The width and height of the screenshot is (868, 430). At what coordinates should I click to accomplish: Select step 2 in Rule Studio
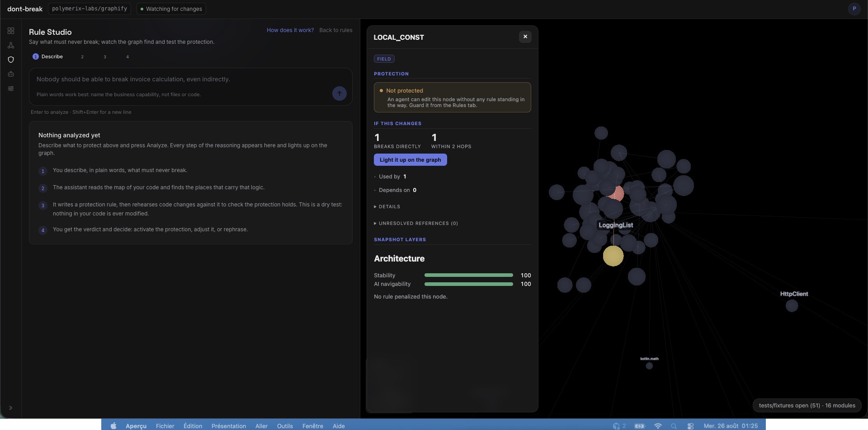(x=82, y=56)
